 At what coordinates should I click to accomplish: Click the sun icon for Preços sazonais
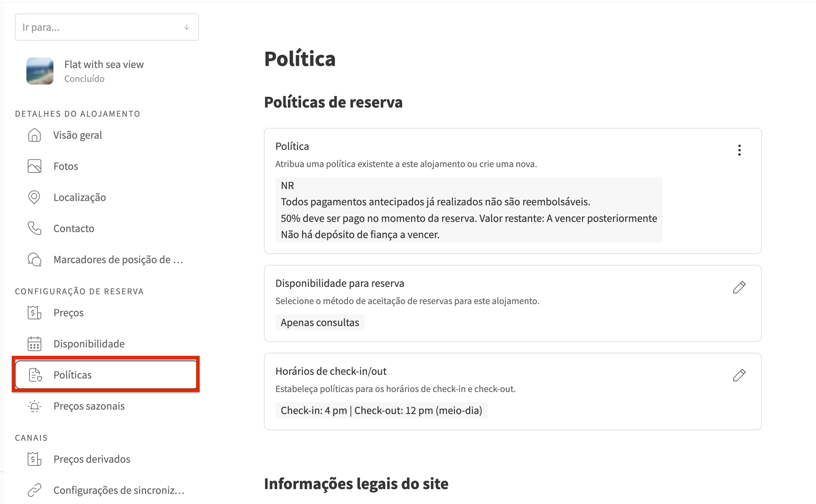[x=34, y=406]
